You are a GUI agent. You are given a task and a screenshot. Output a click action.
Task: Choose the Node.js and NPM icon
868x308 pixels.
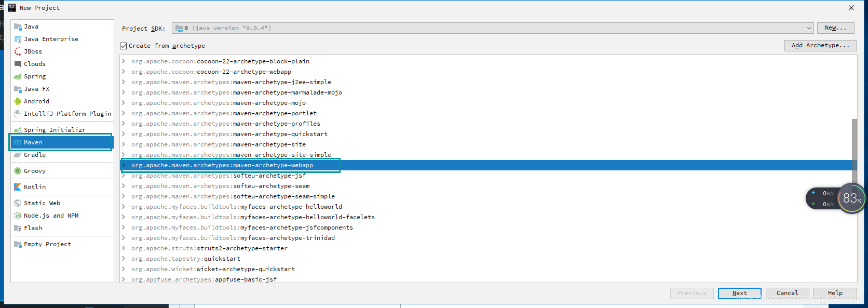pos(18,216)
